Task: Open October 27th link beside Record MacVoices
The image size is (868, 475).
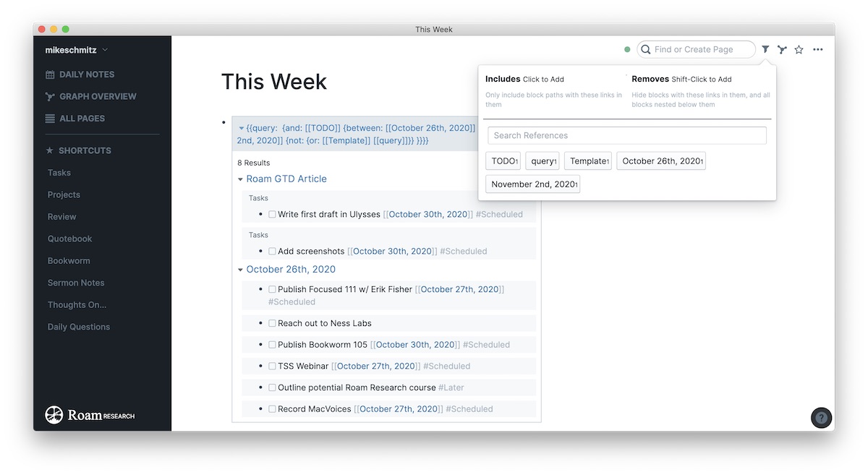Action: pos(399,409)
